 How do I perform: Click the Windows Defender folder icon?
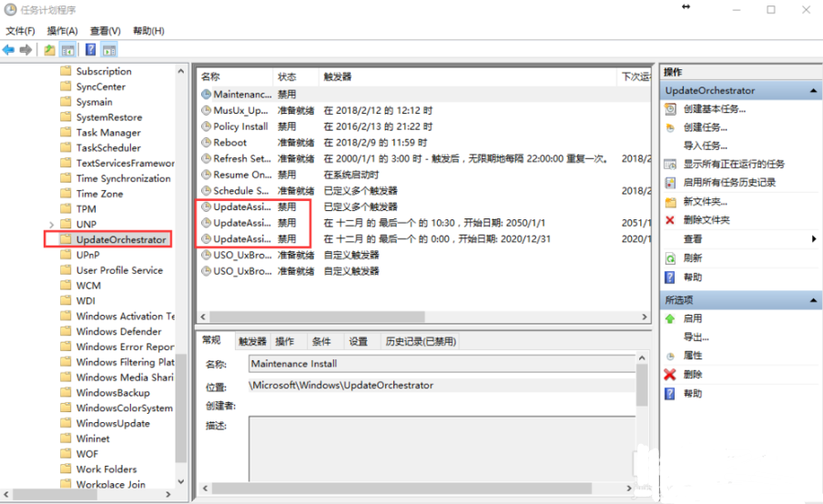[x=66, y=331]
